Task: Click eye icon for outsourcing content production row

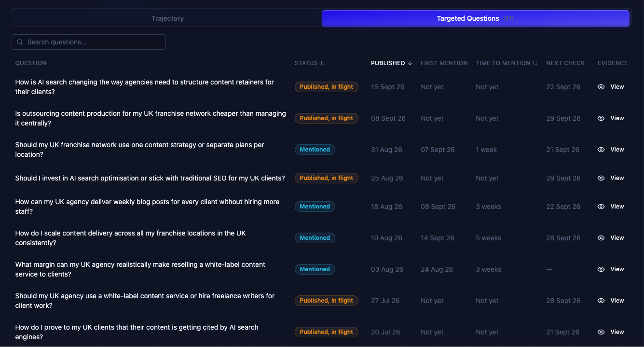Action: 601,118
